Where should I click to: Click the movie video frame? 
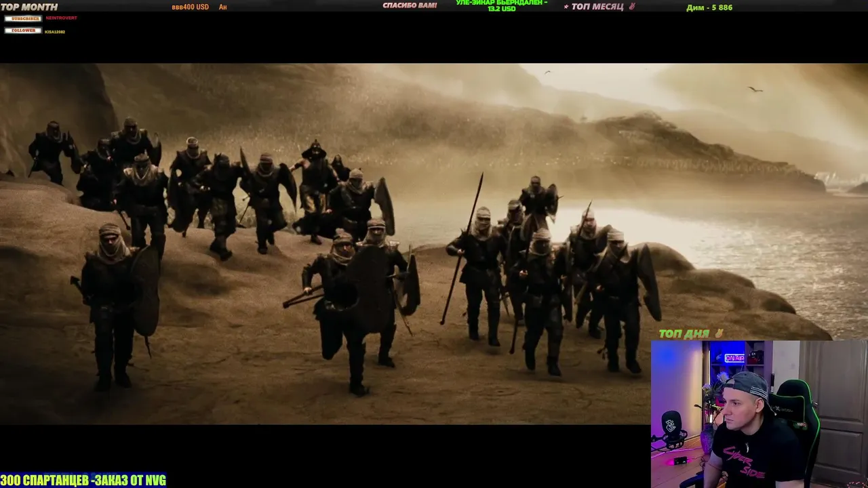tap(434, 244)
